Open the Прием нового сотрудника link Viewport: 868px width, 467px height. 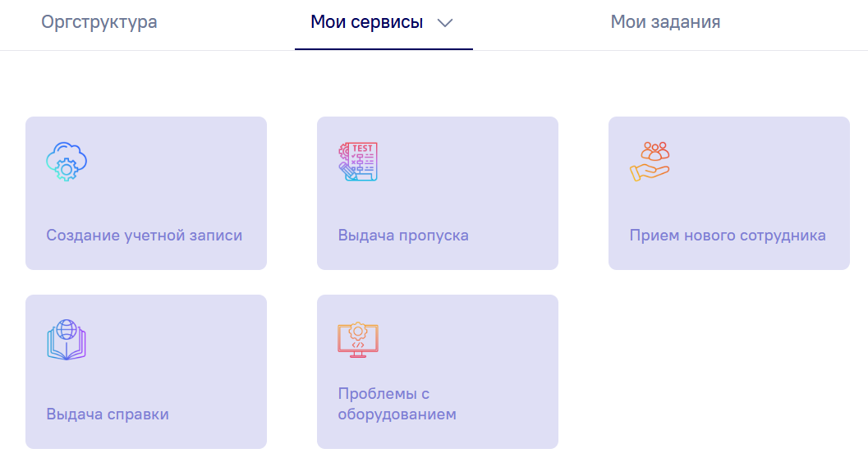(x=728, y=236)
